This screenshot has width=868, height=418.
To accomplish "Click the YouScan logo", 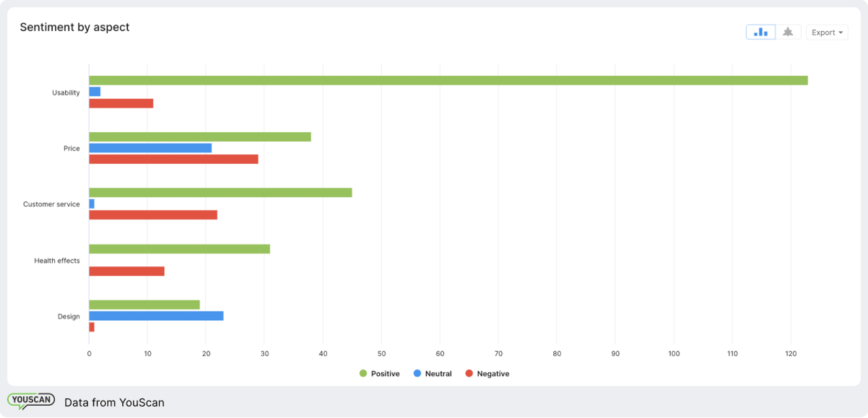I will (x=31, y=400).
